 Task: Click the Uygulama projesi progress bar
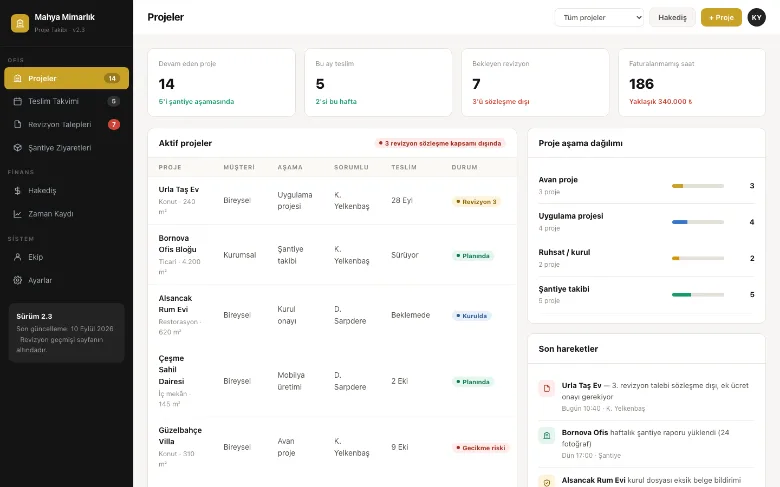click(x=697, y=222)
